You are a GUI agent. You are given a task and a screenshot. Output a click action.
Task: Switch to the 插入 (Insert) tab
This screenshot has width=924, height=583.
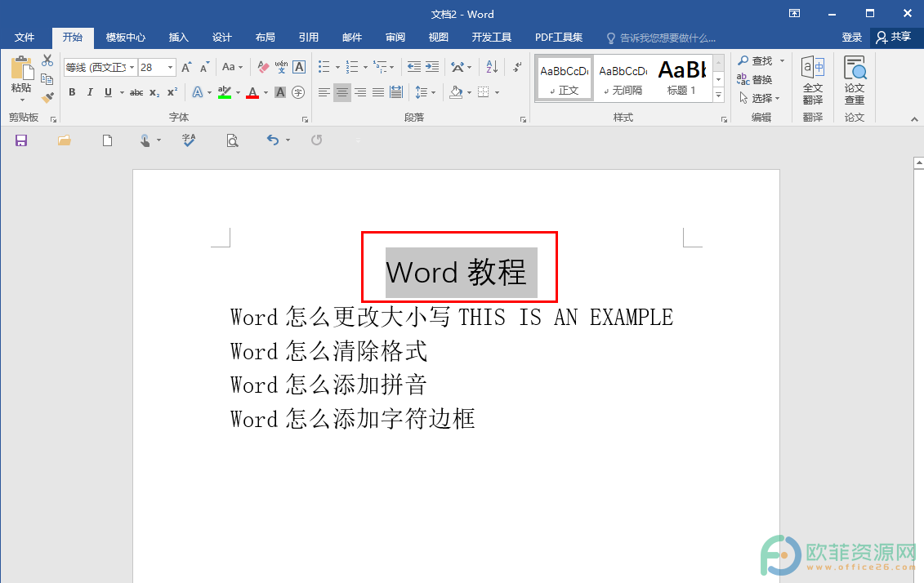(179, 38)
